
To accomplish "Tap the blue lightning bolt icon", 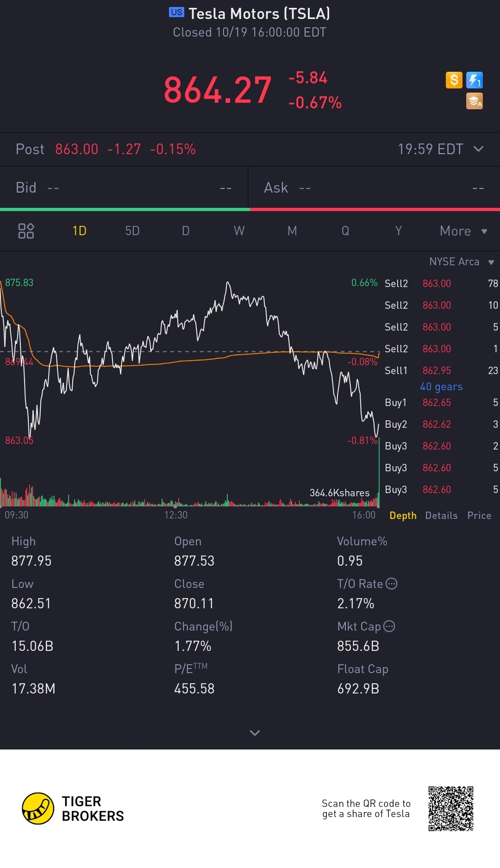I will coord(475,80).
